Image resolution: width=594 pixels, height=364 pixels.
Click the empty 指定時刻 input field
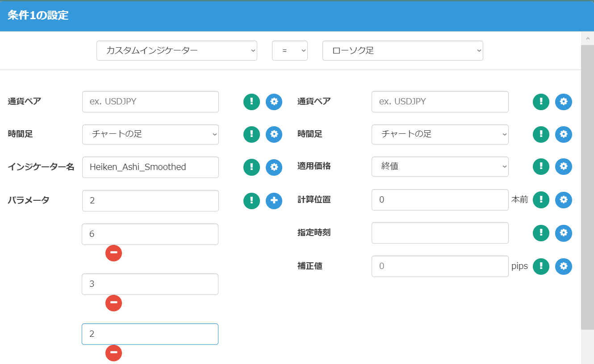440,233
